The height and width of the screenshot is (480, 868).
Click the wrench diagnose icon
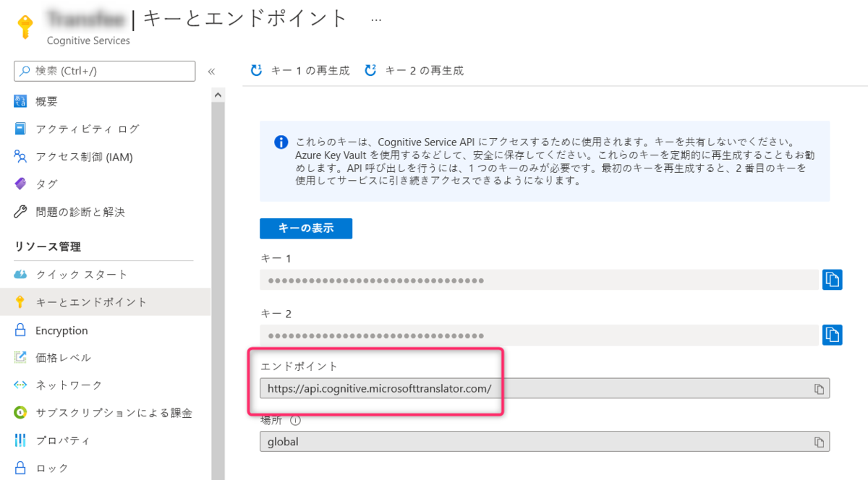click(x=20, y=212)
